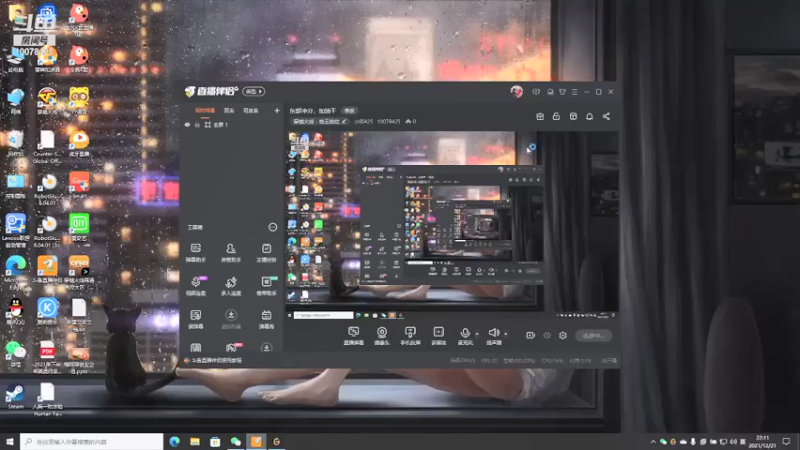Open the toolbox checklist task tool
Viewport: 800px width, 450px height.
(266, 253)
